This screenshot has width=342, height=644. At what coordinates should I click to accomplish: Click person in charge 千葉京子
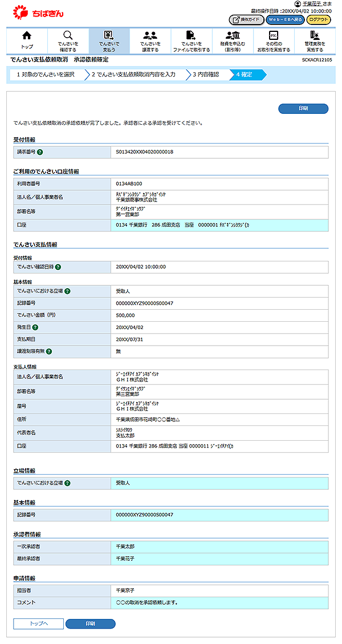(125, 590)
